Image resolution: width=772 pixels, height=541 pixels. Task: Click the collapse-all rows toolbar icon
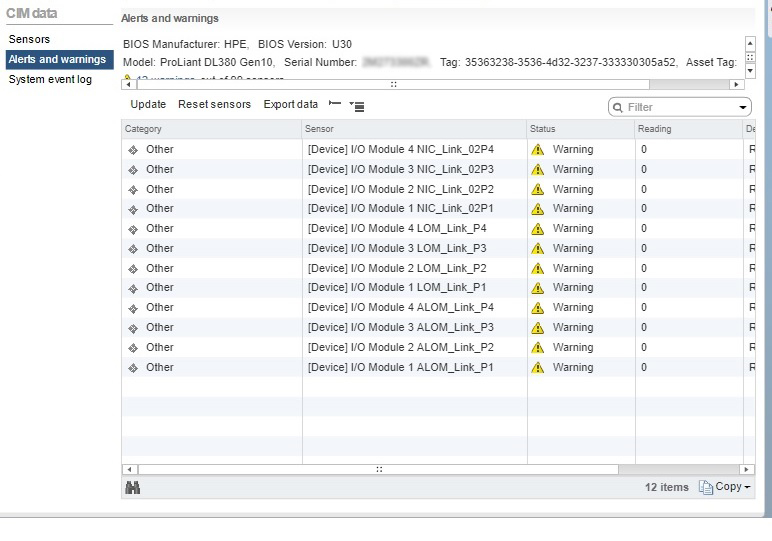pos(335,104)
